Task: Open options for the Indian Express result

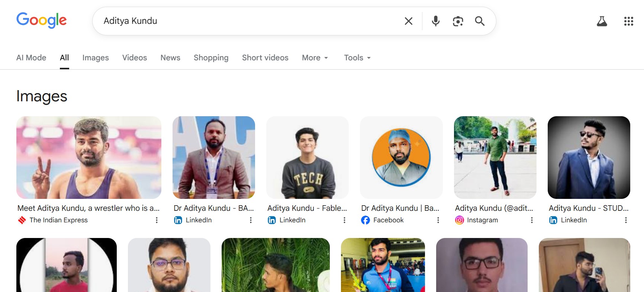Action: (157, 220)
